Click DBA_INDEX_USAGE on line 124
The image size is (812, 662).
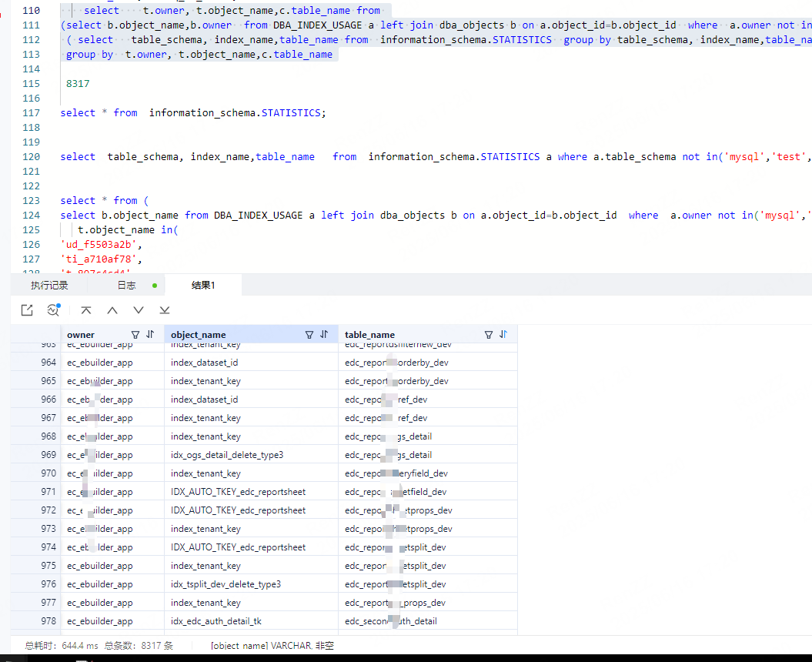(259, 215)
